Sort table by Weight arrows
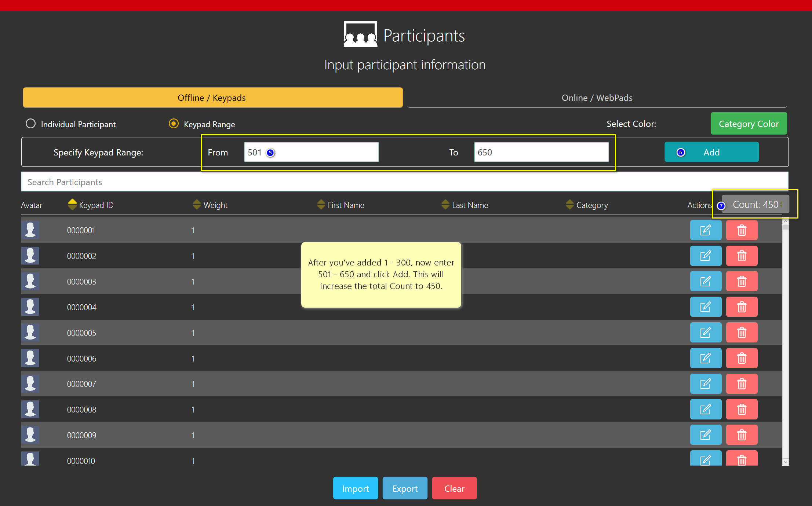This screenshot has width=812, height=506. click(197, 205)
